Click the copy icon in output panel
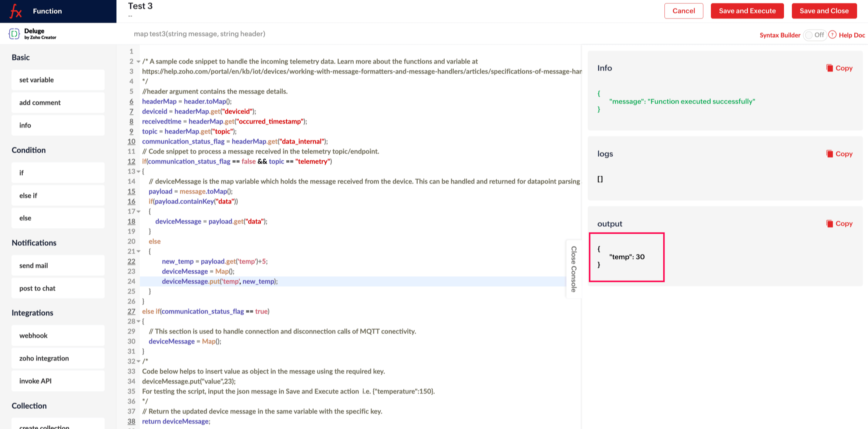The width and height of the screenshot is (868, 429). click(x=829, y=224)
